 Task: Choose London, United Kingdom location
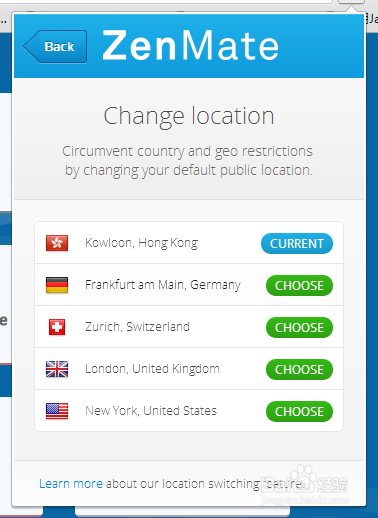tap(299, 369)
